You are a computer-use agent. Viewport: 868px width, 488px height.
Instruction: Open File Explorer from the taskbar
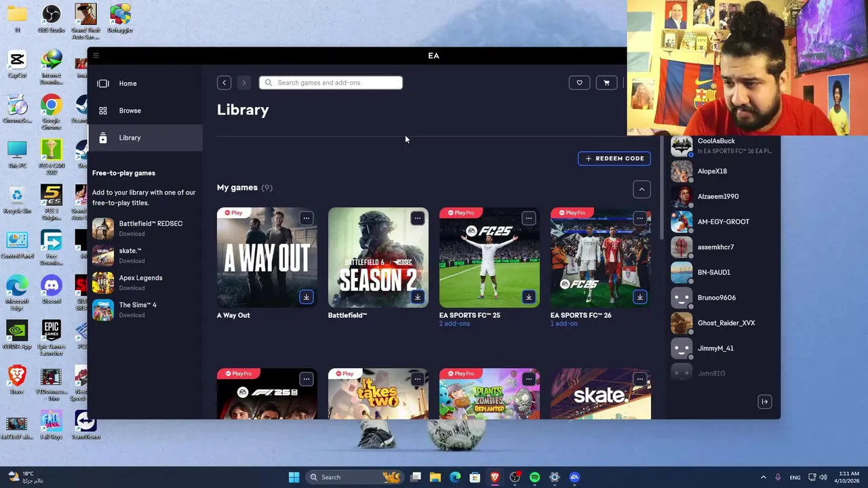(435, 477)
